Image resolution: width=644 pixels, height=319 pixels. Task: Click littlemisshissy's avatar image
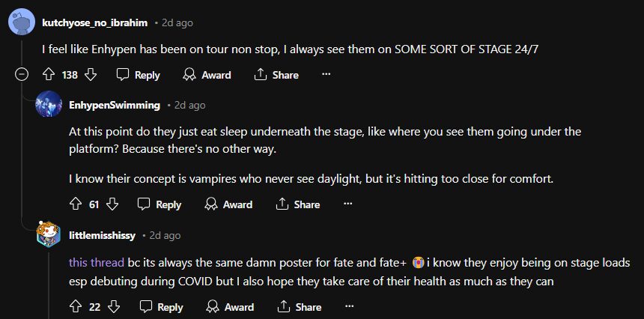[x=49, y=234]
